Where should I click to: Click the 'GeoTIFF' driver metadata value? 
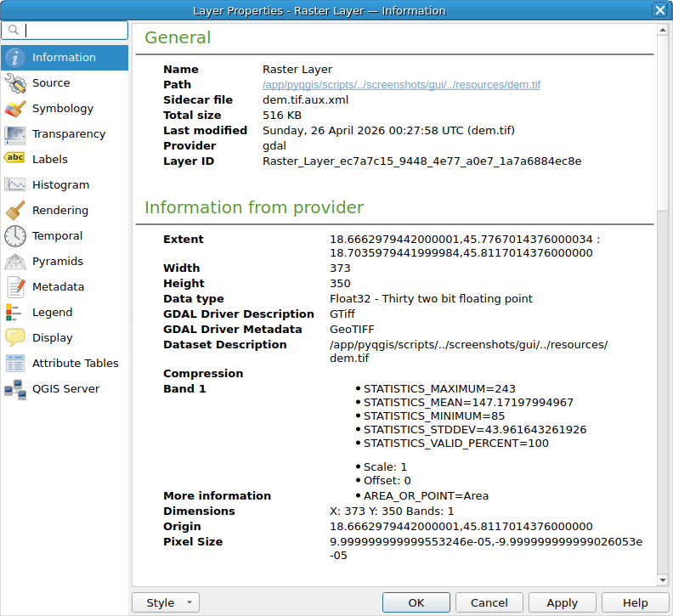(352, 330)
